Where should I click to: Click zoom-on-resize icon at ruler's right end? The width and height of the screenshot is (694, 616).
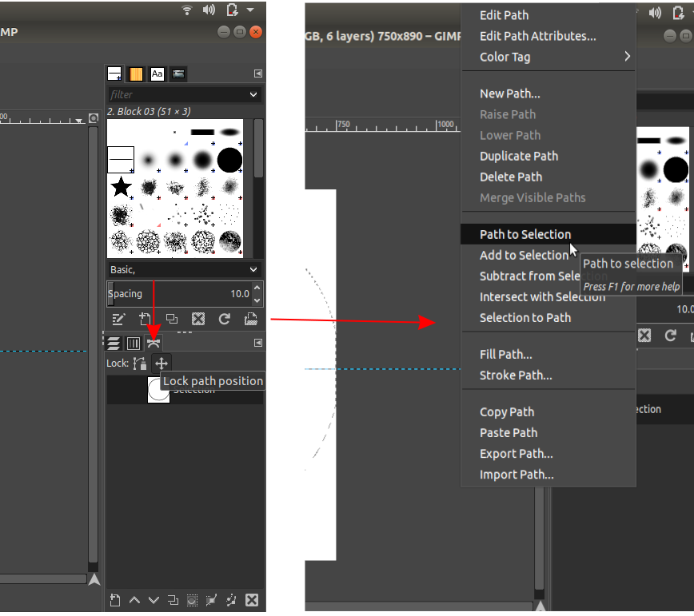[x=94, y=118]
